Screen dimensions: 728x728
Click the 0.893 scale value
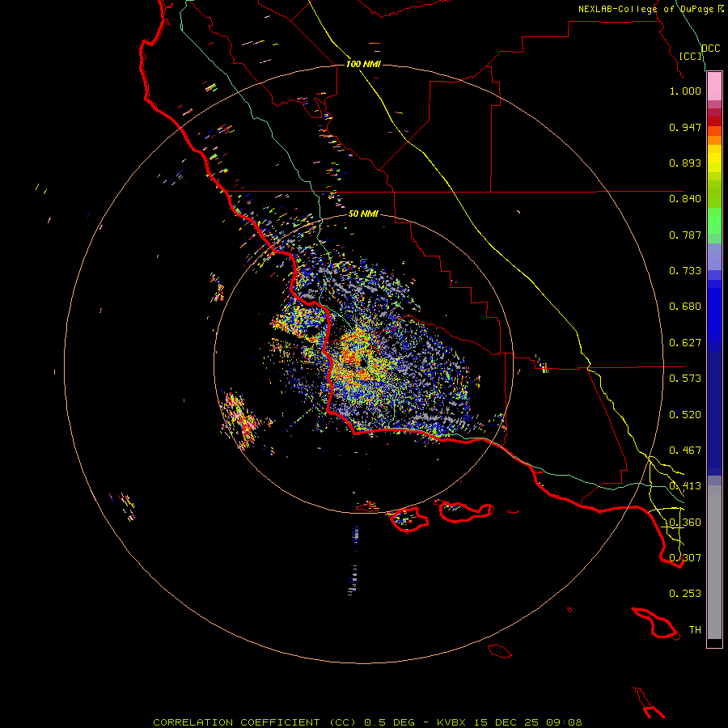tap(685, 163)
